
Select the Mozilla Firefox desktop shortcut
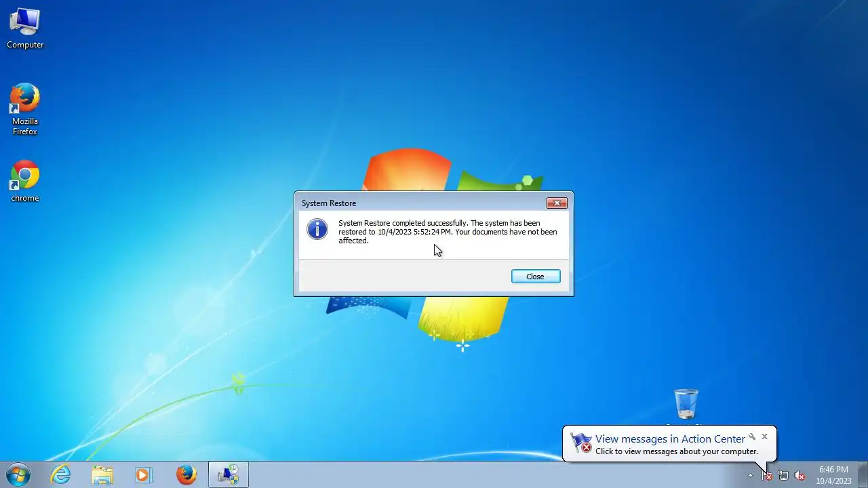[x=25, y=109]
